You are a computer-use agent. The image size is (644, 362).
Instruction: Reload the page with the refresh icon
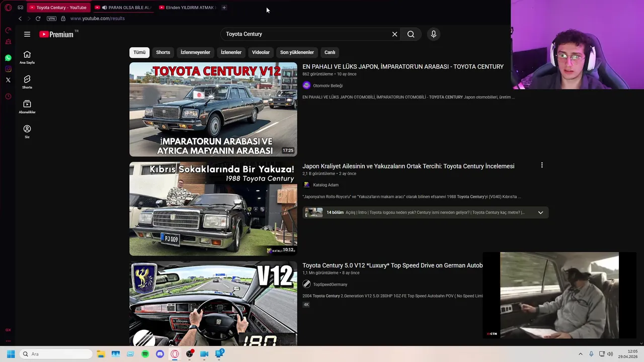(38, 19)
